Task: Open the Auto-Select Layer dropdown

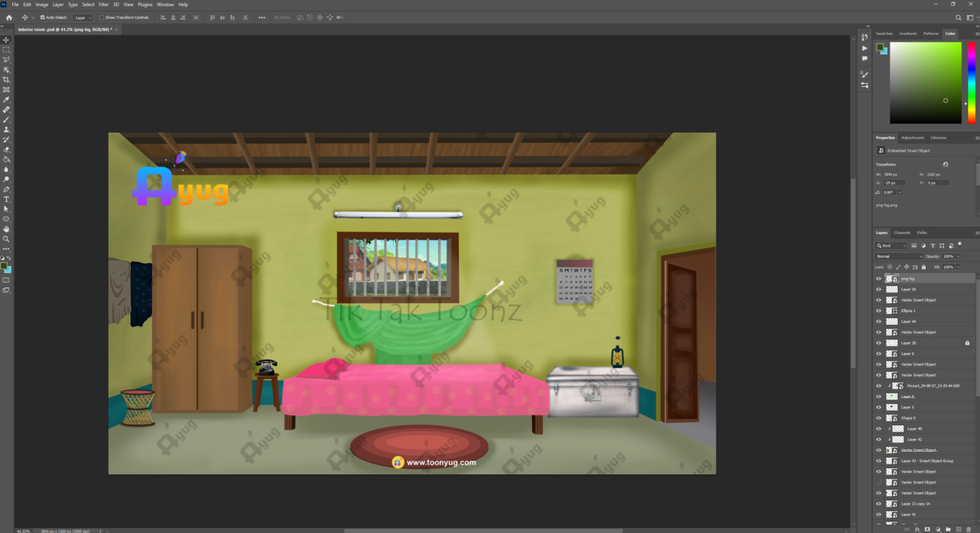Action: click(83, 17)
